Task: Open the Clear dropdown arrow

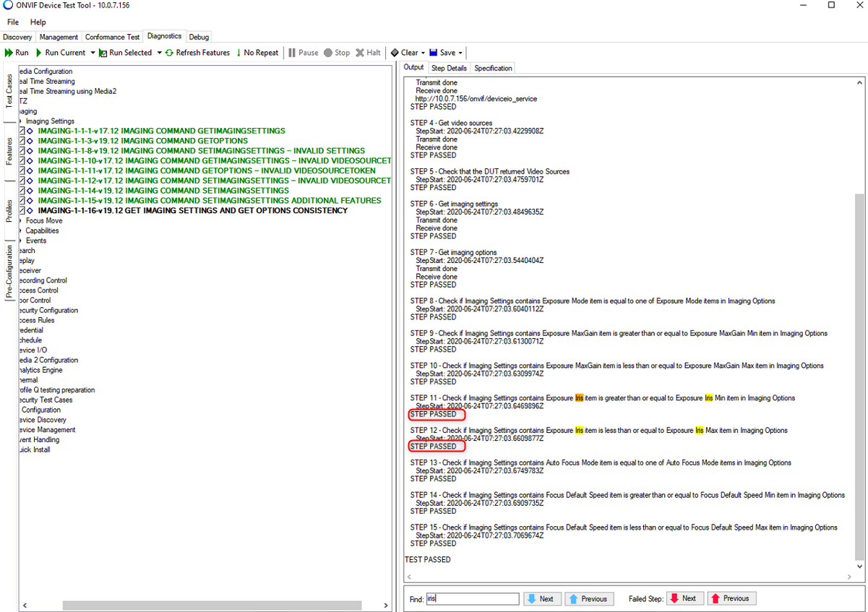Action: pos(423,53)
